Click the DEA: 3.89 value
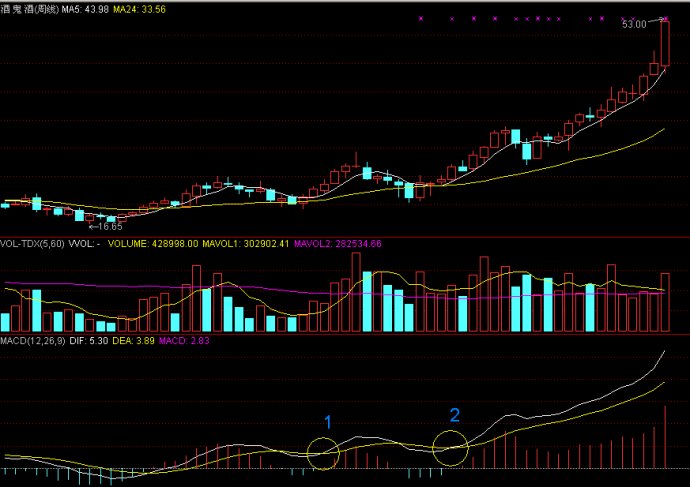The width and height of the screenshot is (690, 487). (134, 341)
